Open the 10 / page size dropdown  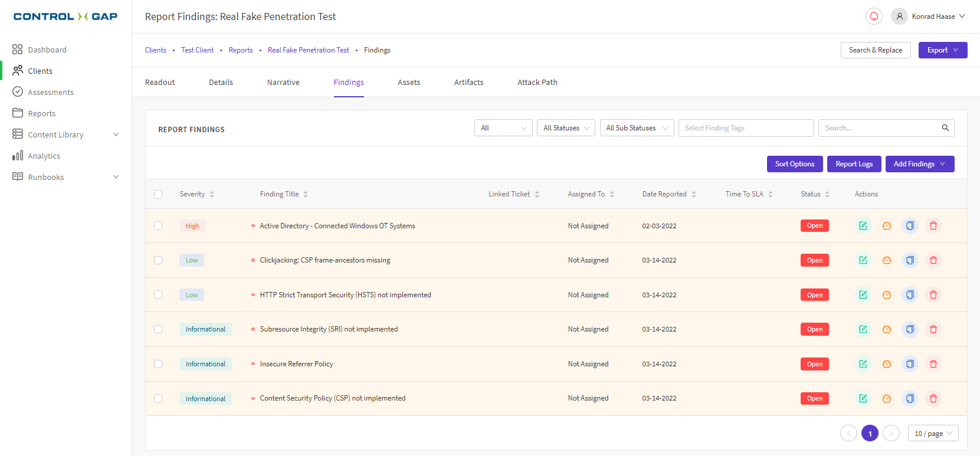932,434
